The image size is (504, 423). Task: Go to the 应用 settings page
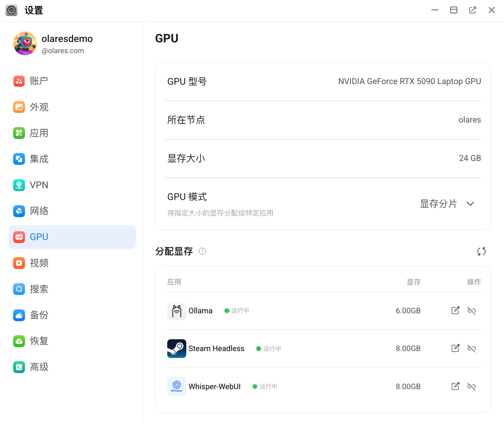click(x=39, y=133)
